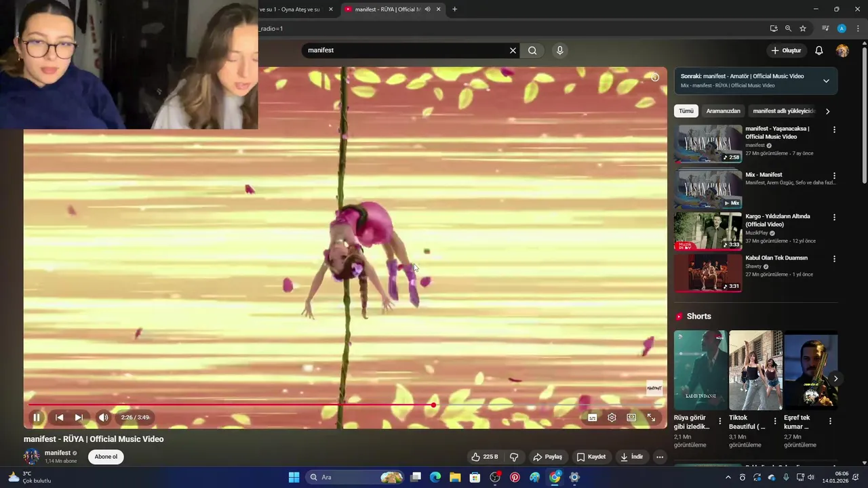Open Microsoft Edge from taskbar
Viewport: 868px width, 488px height.
[435, 477]
